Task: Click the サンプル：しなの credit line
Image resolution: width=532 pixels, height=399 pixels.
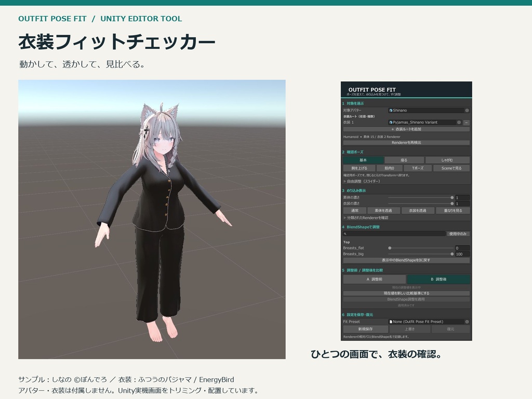Action: (x=126, y=380)
